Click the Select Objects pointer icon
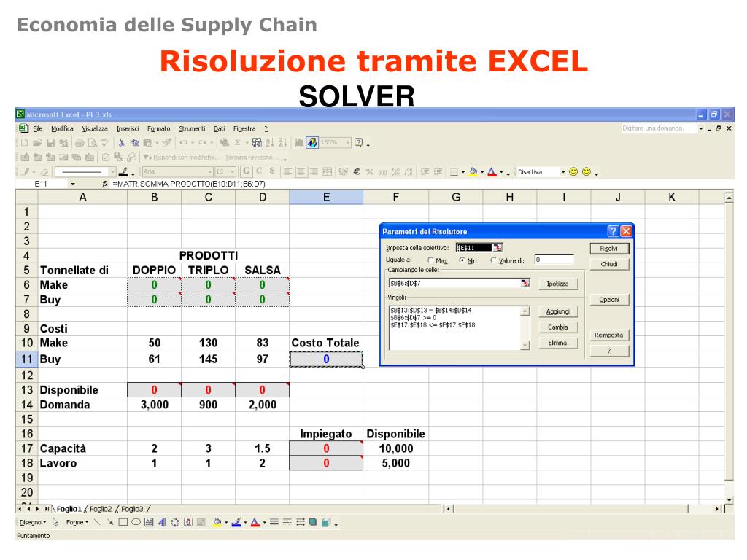The width and height of the screenshot is (747, 560). [x=55, y=522]
